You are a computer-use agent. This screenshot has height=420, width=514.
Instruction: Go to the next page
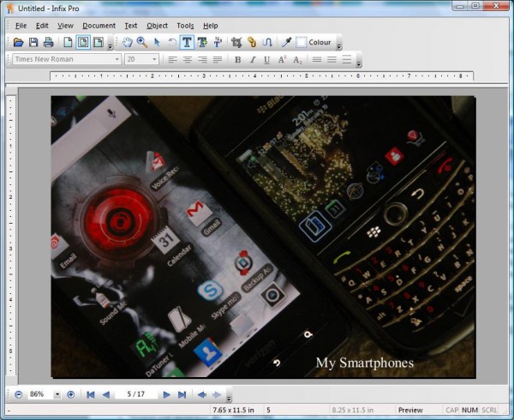pos(166,395)
